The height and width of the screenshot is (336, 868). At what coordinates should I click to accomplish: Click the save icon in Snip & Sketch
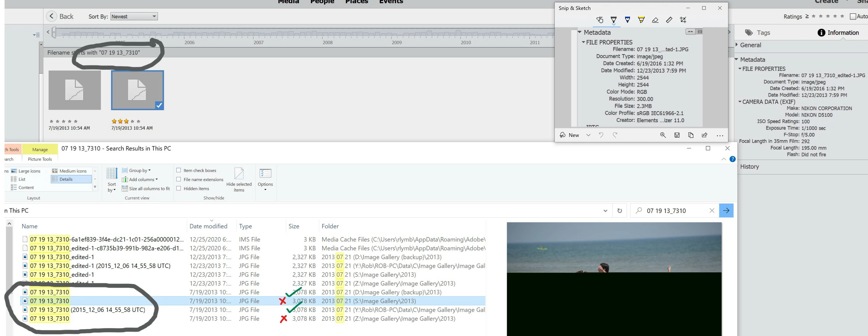click(677, 135)
